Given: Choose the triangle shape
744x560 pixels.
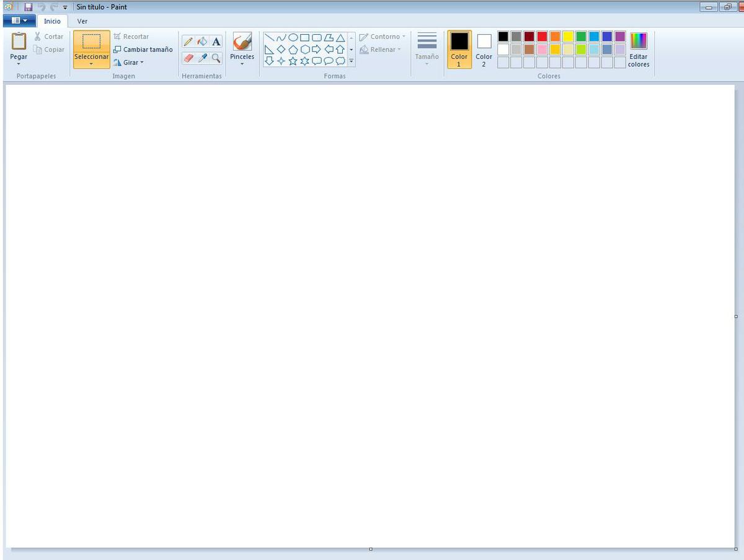Looking at the screenshot, I should click(x=340, y=38).
